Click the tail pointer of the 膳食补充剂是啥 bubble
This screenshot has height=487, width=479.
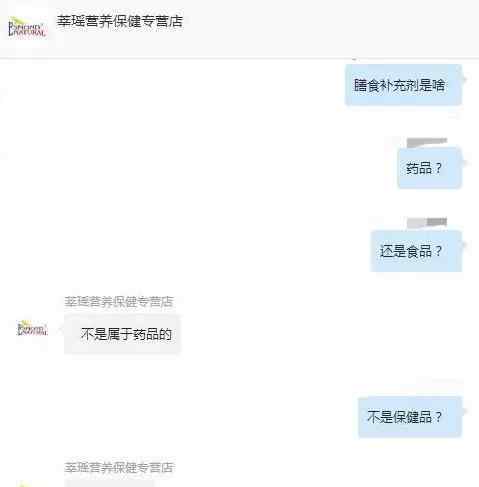464,79
